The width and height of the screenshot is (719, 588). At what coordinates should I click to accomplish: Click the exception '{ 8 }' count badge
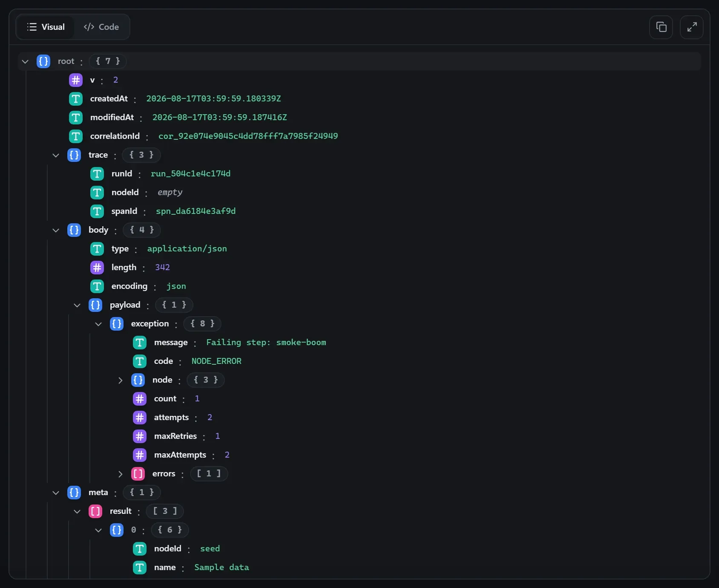click(x=202, y=324)
